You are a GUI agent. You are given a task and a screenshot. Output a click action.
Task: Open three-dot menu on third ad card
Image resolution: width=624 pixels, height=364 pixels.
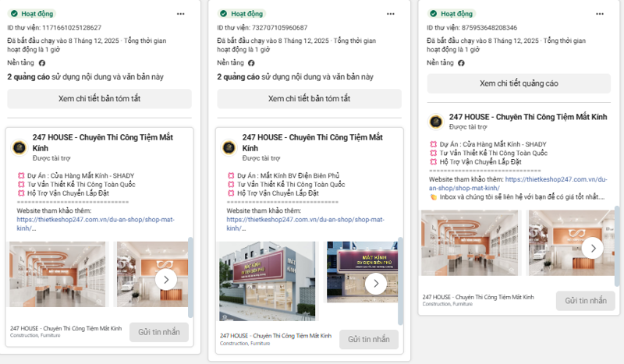pos(599,14)
